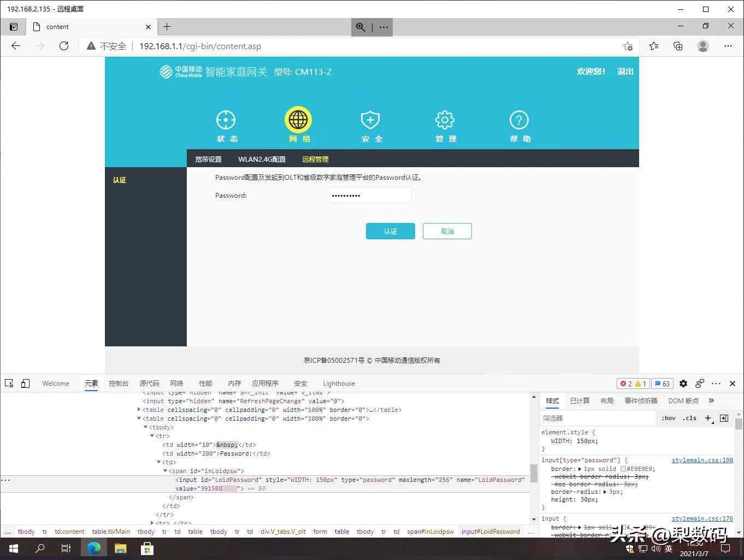Open the 控制台 console tab
744x560 pixels.
[x=119, y=384]
